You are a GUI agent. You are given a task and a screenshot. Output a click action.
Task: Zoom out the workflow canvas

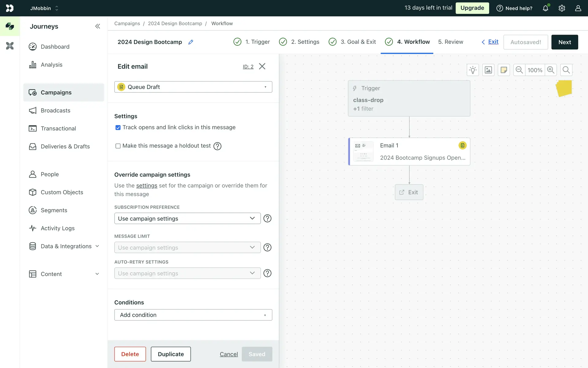519,70
